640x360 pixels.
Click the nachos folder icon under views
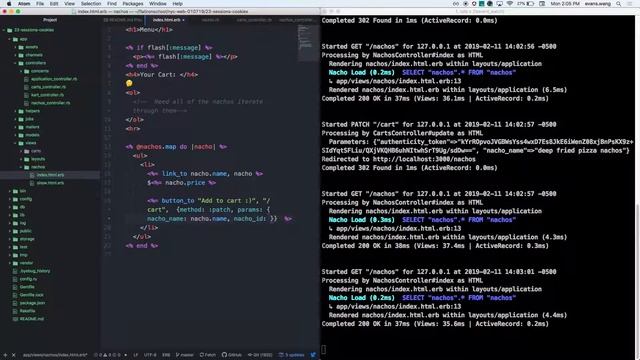coord(27,167)
